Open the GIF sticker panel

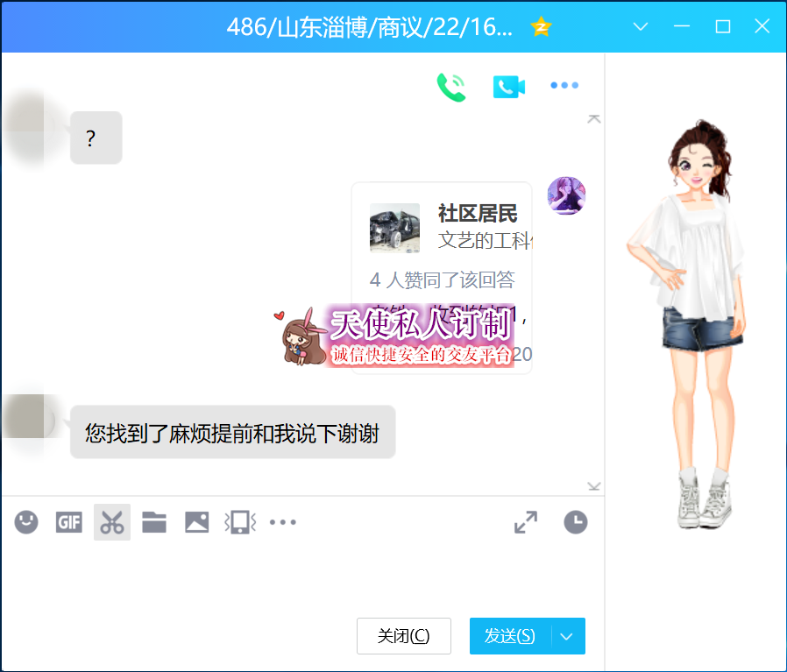point(69,523)
